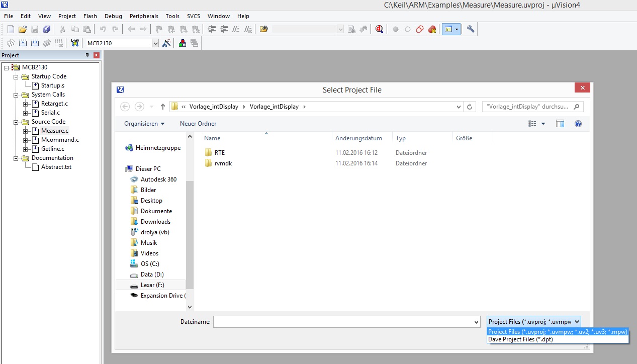Open Target Options magic wand icon

[x=167, y=43]
